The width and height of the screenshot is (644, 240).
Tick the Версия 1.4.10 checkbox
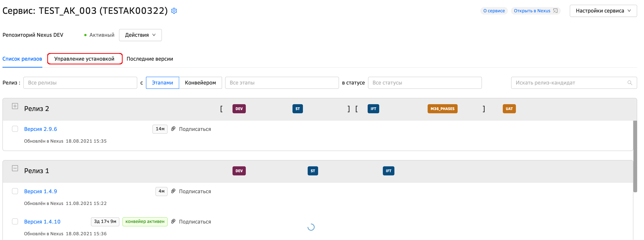point(15,221)
